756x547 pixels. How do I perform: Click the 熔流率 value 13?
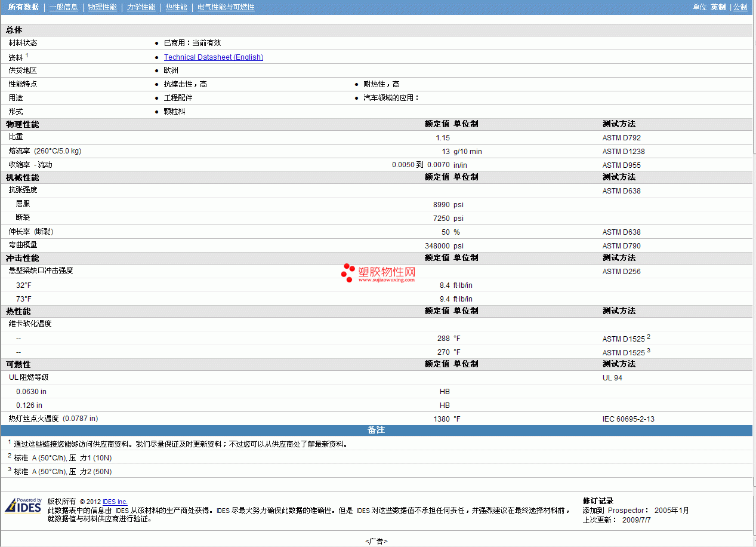pyautogui.click(x=446, y=152)
